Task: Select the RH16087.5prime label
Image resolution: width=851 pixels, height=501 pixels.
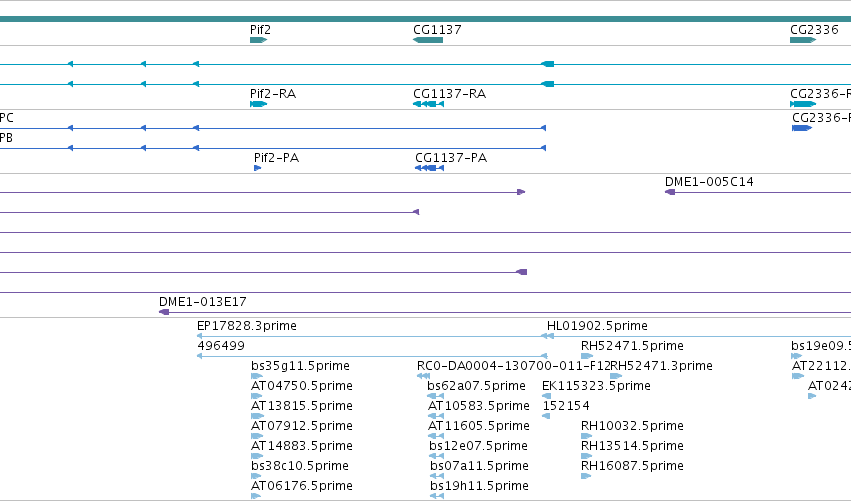Action: (632, 466)
